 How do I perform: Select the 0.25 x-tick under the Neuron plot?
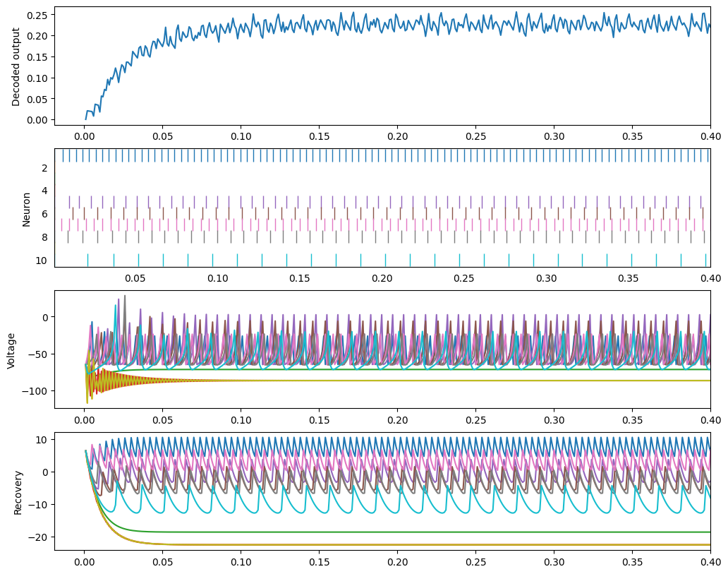tap(464, 278)
